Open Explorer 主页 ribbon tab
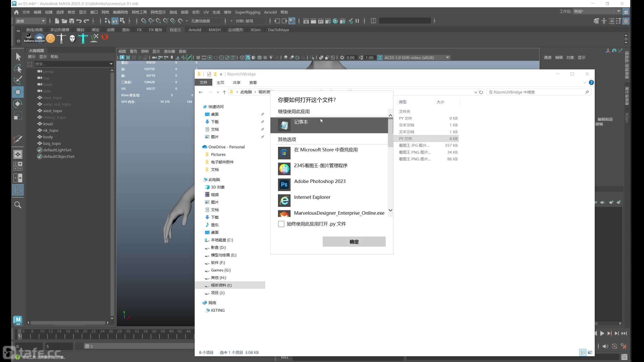 pyautogui.click(x=220, y=82)
